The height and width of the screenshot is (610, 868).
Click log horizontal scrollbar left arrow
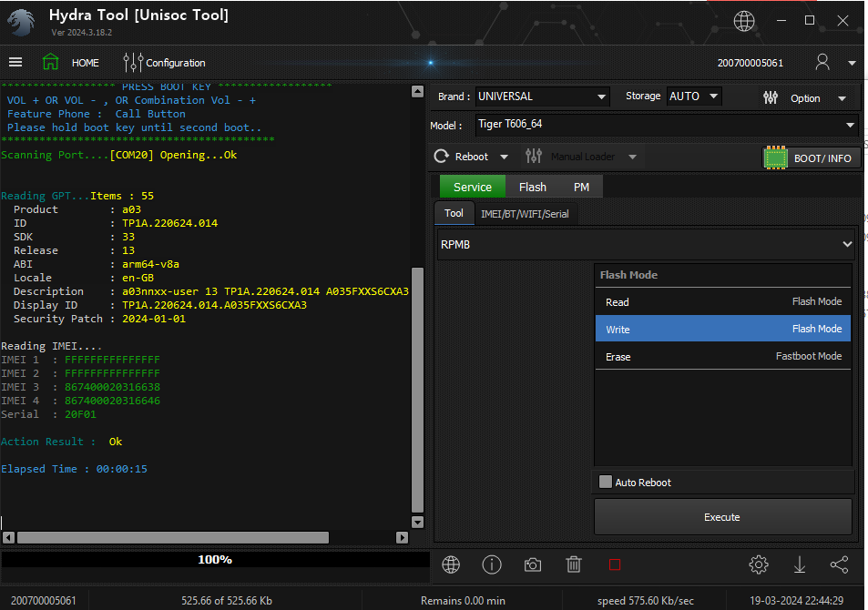(x=8, y=537)
